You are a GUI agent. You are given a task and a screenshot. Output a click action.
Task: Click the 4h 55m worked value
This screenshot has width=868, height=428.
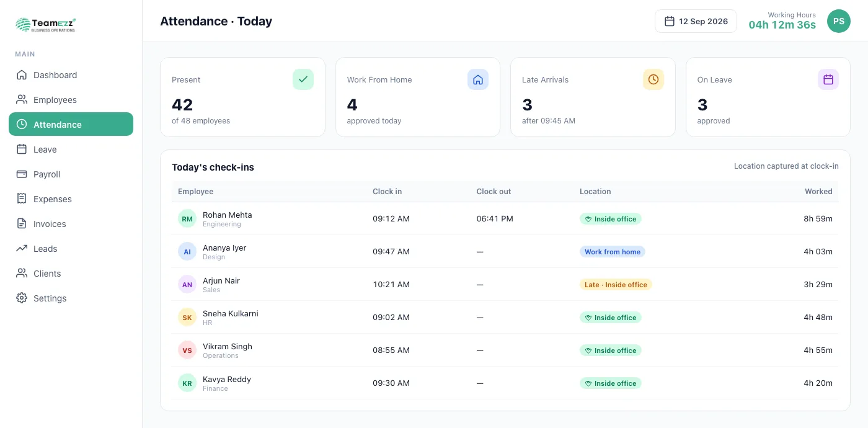[818, 350]
